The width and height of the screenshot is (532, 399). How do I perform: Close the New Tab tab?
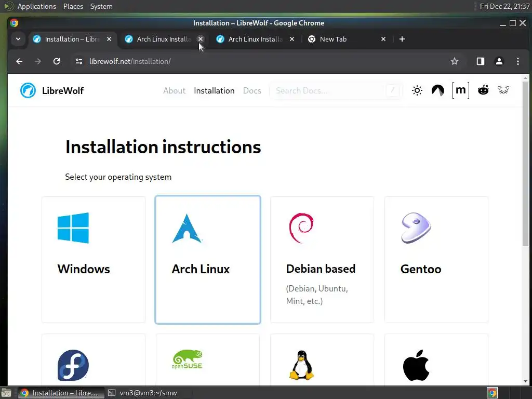click(x=383, y=39)
